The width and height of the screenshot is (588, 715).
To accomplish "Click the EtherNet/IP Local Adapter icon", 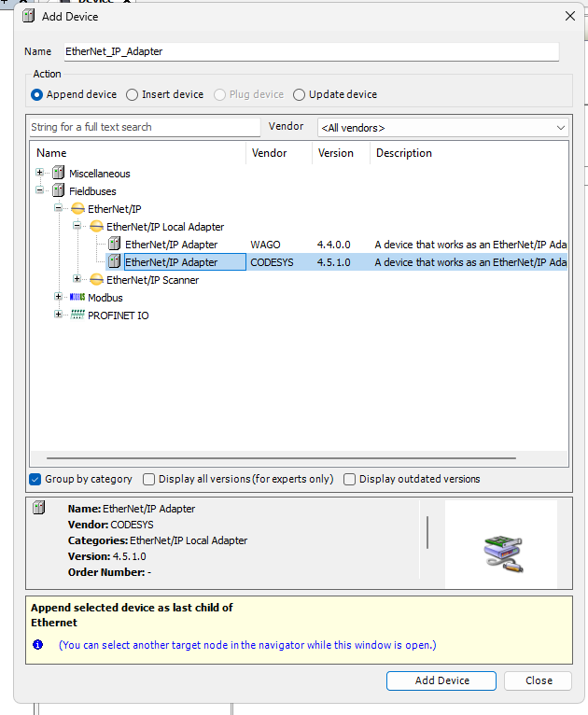I will (x=96, y=226).
